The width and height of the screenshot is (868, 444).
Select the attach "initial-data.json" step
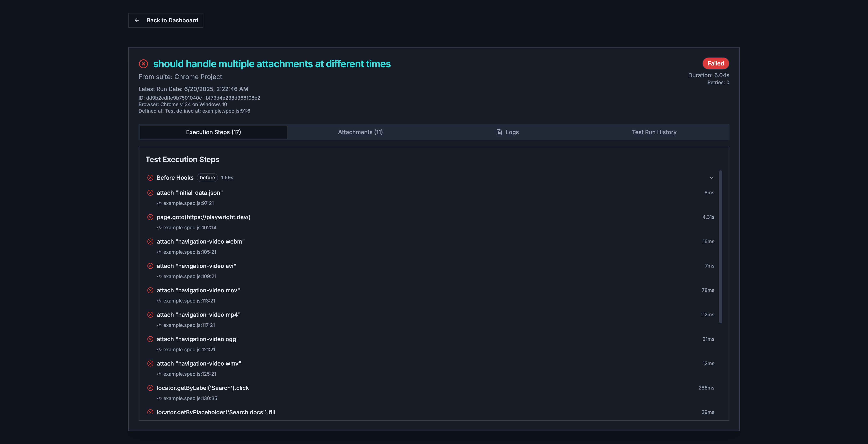tap(190, 193)
